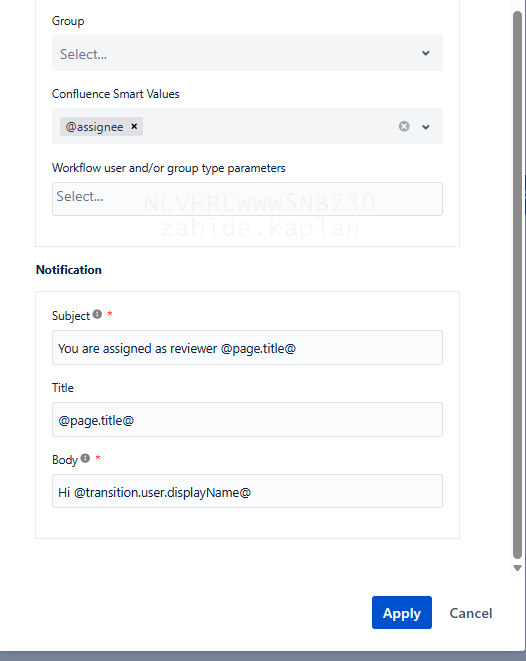Click the Cancel button
The image size is (526, 661).
coord(471,613)
